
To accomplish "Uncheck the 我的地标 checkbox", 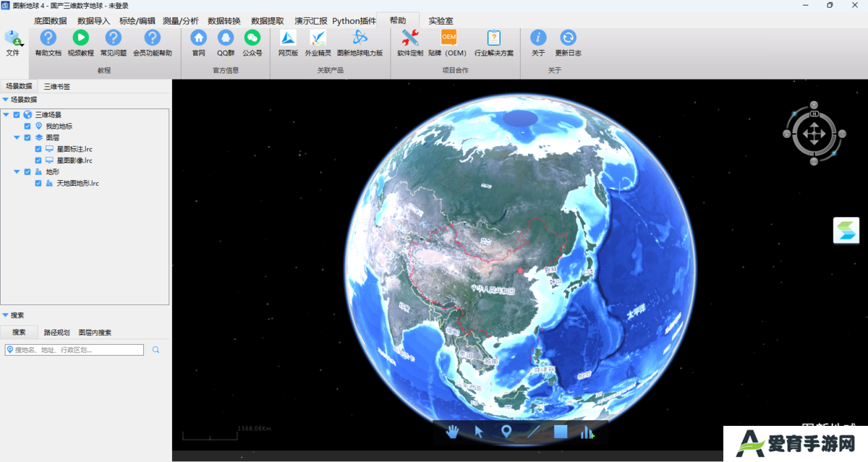I will click(x=27, y=126).
